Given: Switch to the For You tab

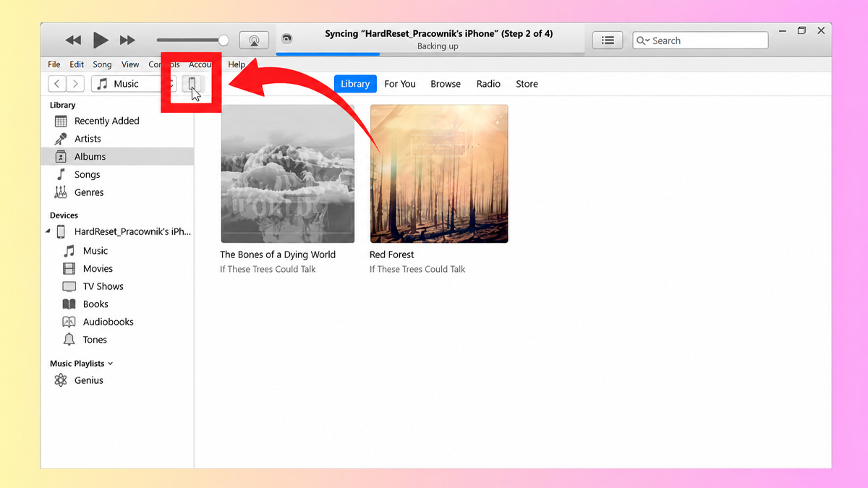Looking at the screenshot, I should point(400,84).
